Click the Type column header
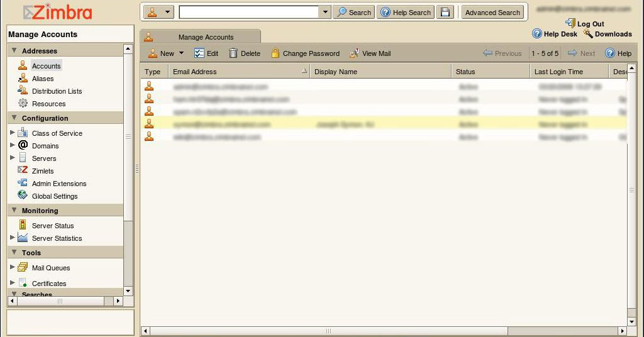Image resolution: width=644 pixels, height=337 pixels. coord(154,72)
